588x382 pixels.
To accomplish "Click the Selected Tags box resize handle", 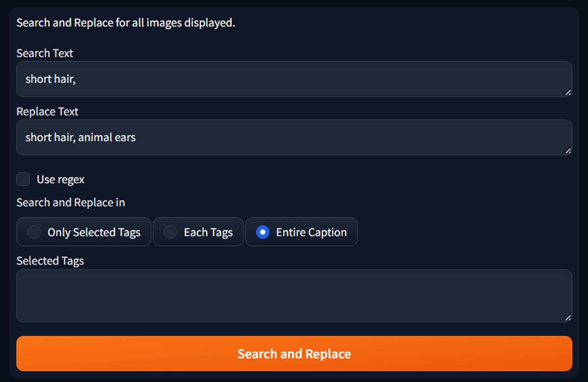I will [x=568, y=318].
